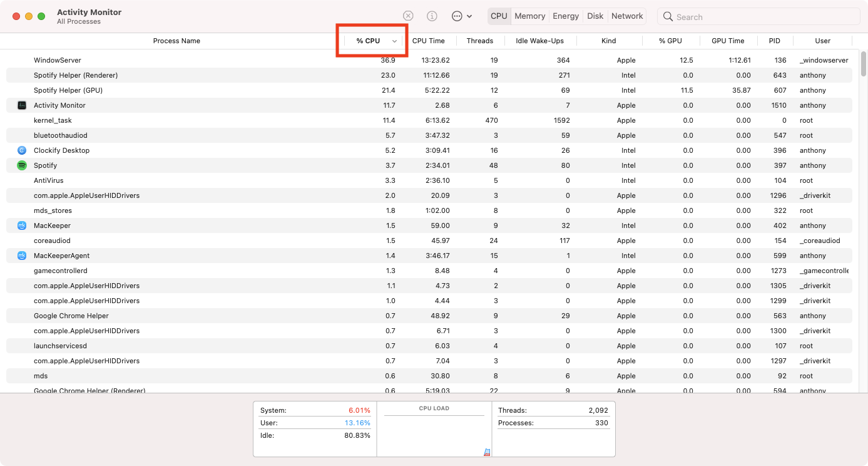Click the stop process X icon

[x=408, y=16]
